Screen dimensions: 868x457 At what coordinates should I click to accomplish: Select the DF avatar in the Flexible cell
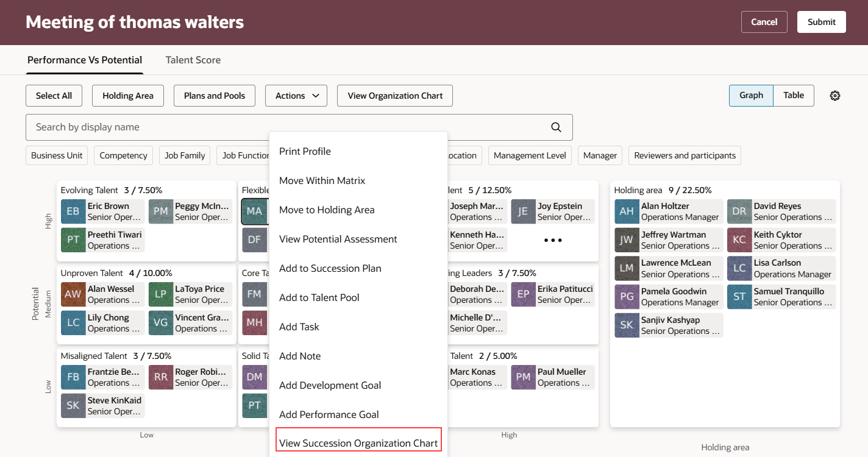tap(255, 239)
